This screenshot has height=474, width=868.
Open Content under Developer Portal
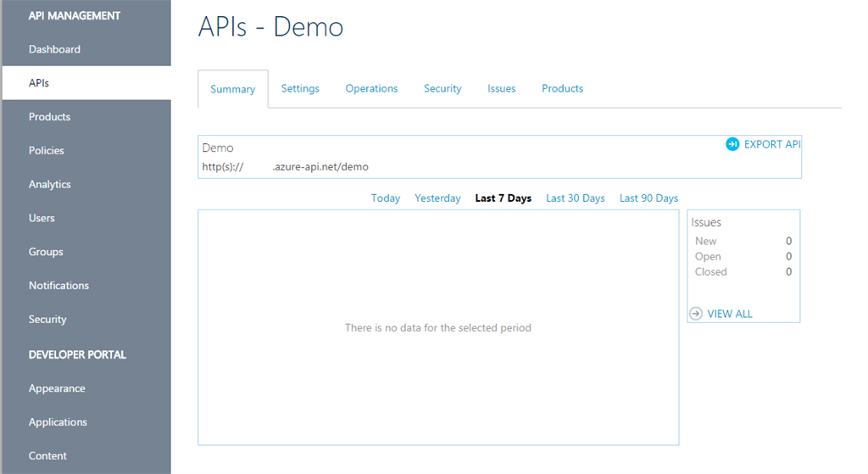tap(47, 456)
